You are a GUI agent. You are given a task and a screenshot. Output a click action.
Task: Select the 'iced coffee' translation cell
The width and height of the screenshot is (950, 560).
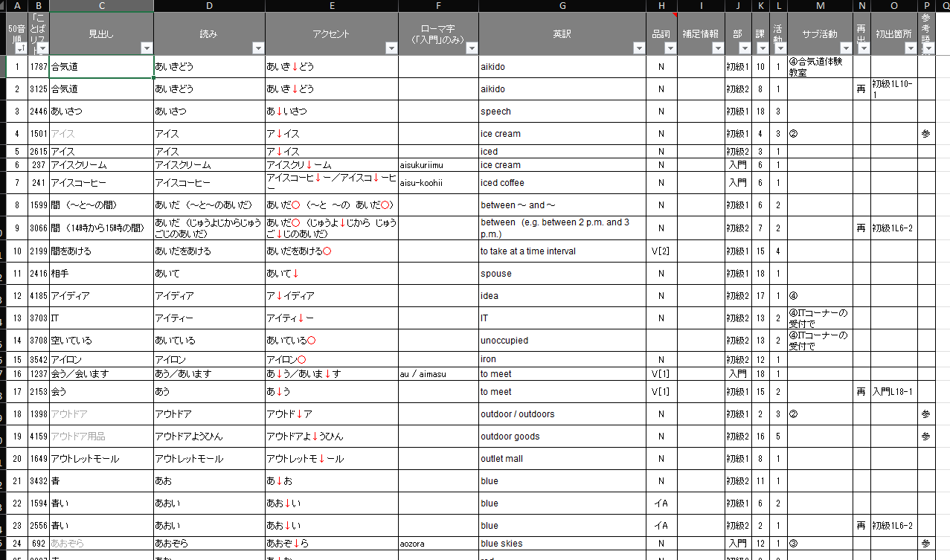tap(562, 183)
